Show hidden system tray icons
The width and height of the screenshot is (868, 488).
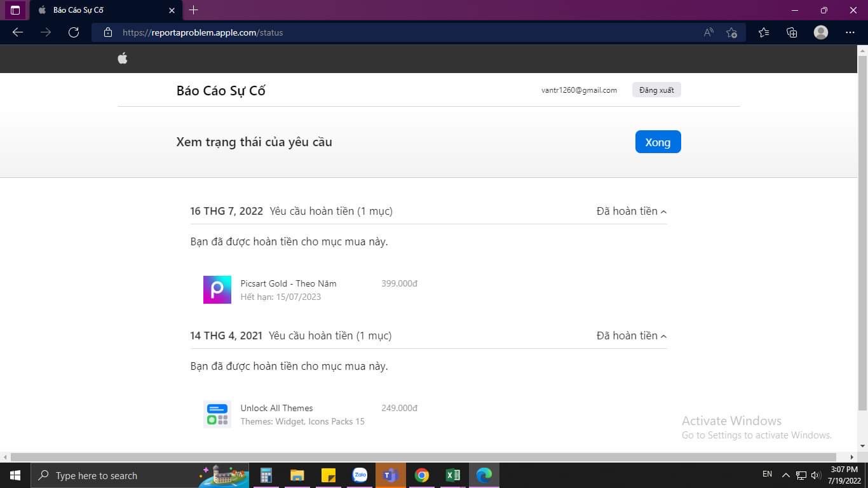click(785, 475)
